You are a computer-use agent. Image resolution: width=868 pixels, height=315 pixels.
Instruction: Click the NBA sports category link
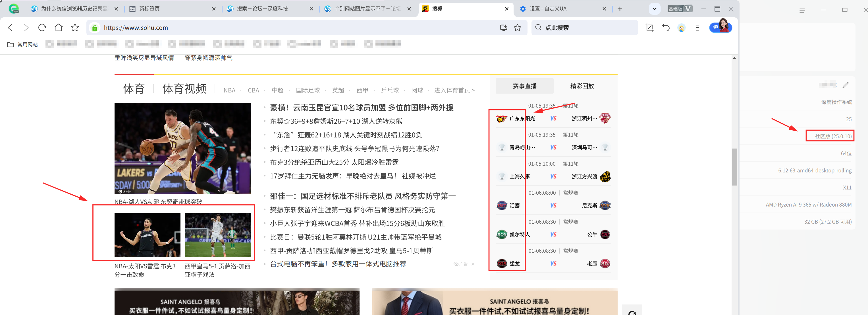(x=229, y=90)
